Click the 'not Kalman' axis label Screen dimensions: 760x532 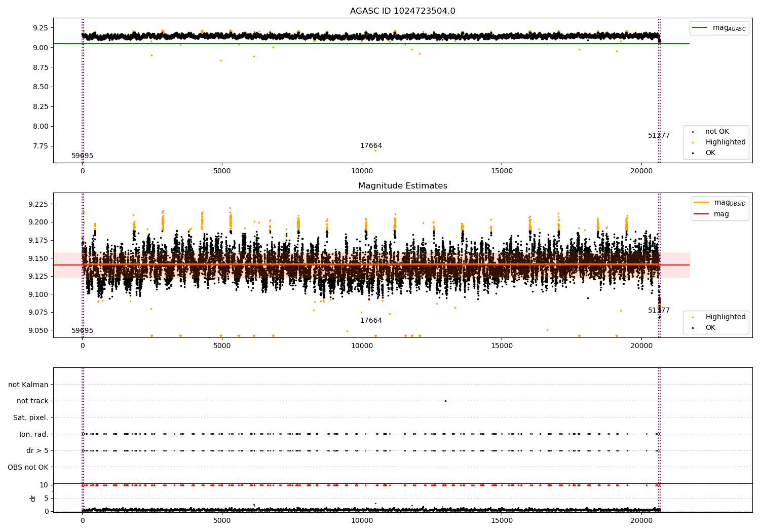pyautogui.click(x=28, y=385)
